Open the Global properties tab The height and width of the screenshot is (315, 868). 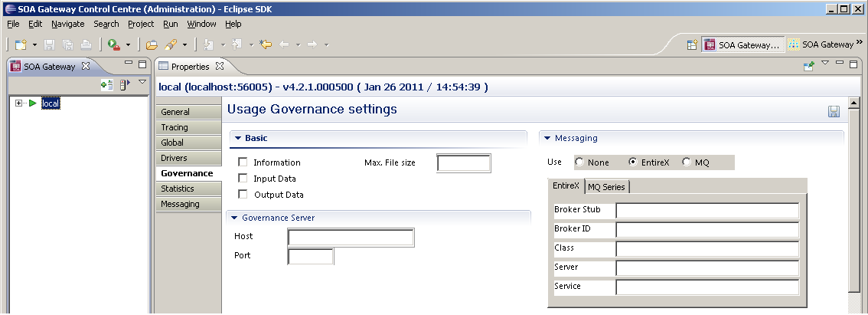(x=188, y=143)
